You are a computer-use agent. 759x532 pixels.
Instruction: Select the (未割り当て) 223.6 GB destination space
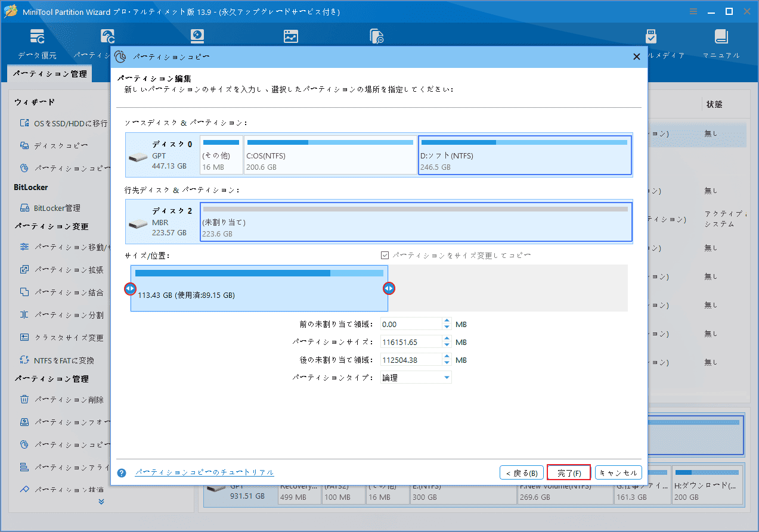coord(416,222)
